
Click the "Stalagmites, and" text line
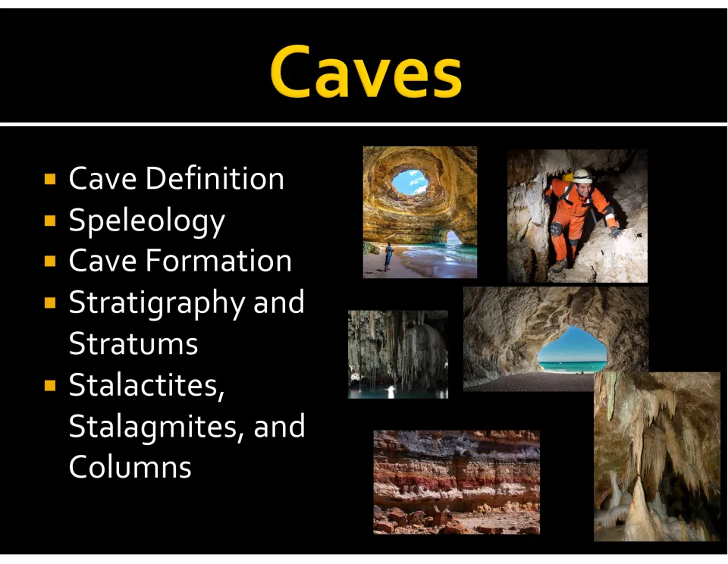187,427
